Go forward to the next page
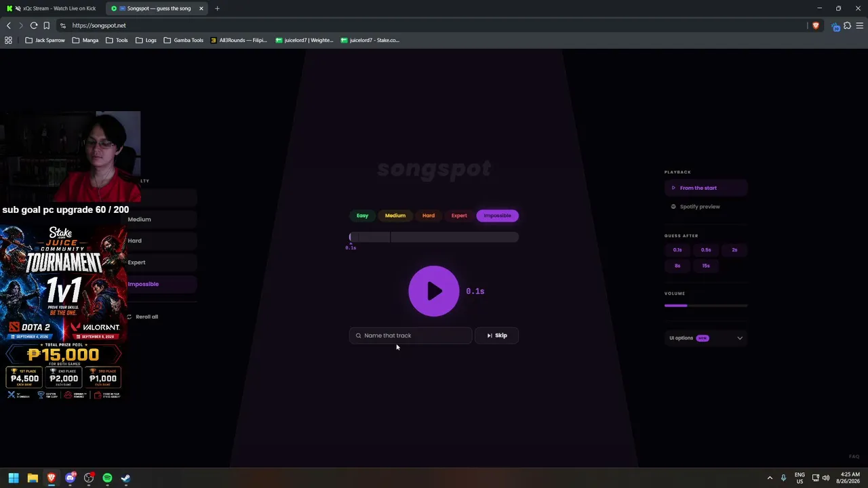The height and width of the screenshot is (488, 868). pos(21,25)
